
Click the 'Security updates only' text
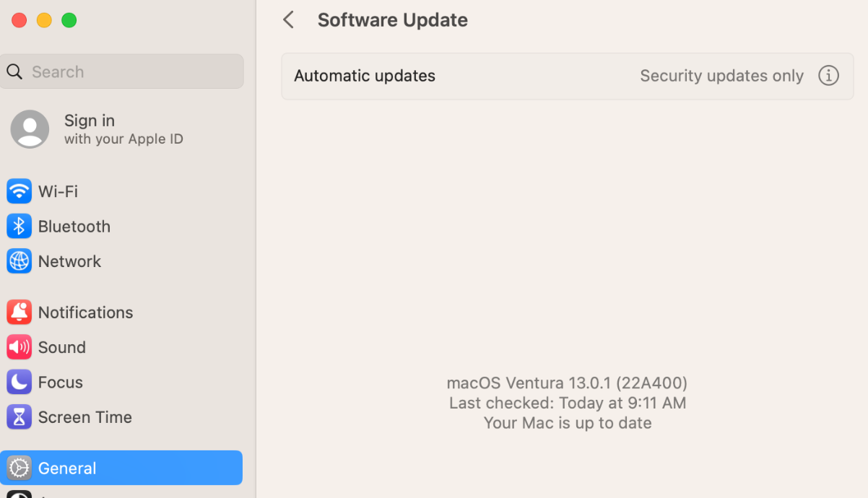721,76
